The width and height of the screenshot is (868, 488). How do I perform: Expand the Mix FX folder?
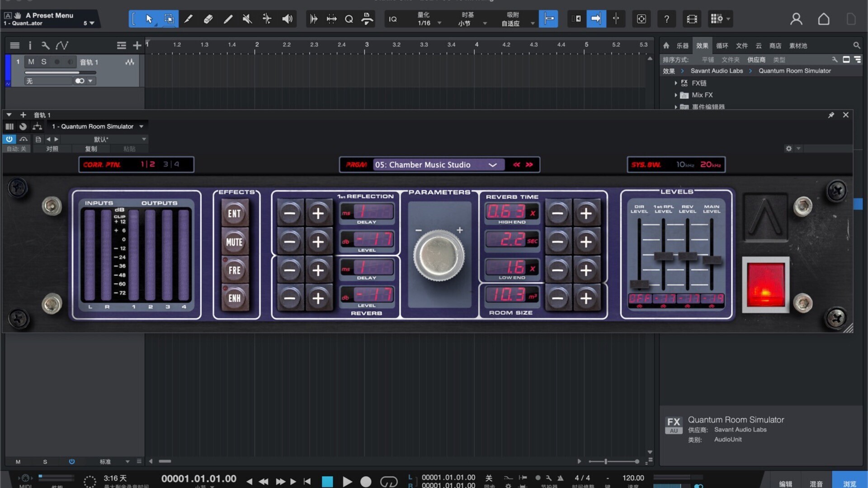coord(676,95)
